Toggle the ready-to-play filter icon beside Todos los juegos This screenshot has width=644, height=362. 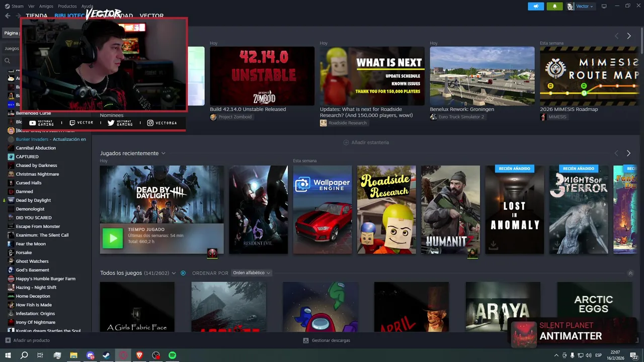(183, 273)
